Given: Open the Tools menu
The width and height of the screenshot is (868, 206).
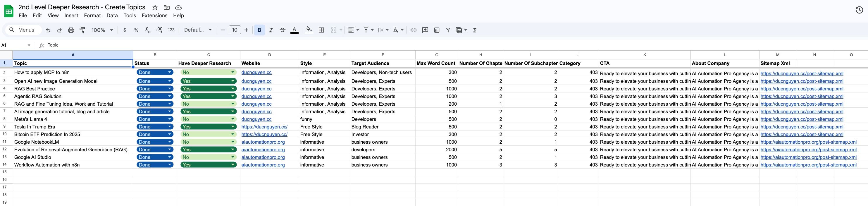Looking at the screenshot, I should (x=130, y=16).
